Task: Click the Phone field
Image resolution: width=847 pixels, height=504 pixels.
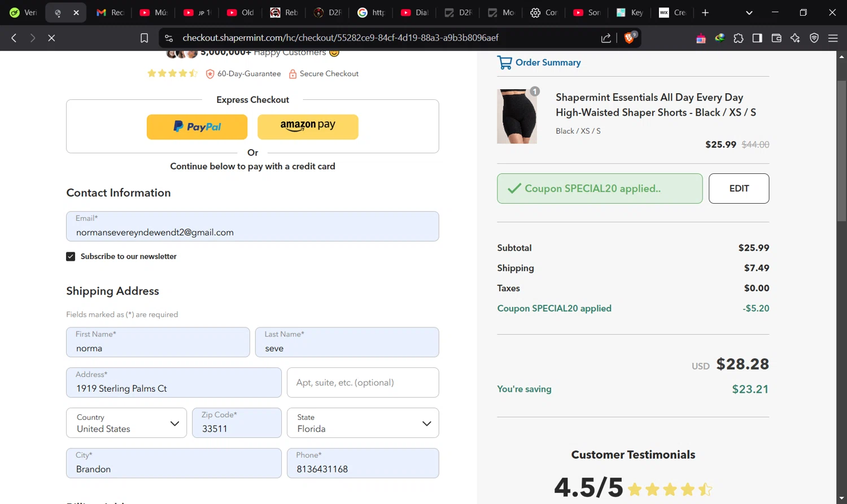Action: point(363,463)
